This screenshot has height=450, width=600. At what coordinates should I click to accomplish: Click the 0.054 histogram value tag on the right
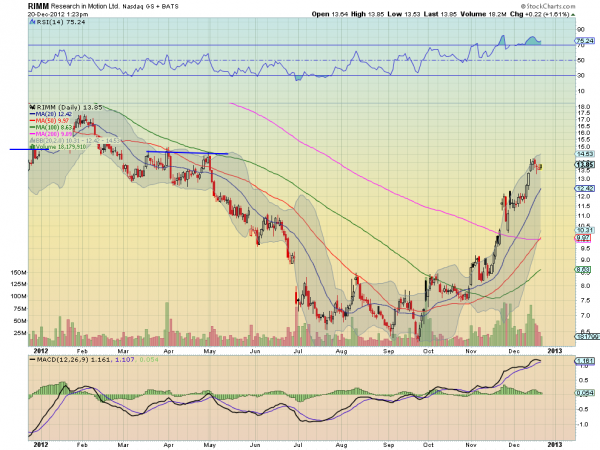(x=585, y=393)
